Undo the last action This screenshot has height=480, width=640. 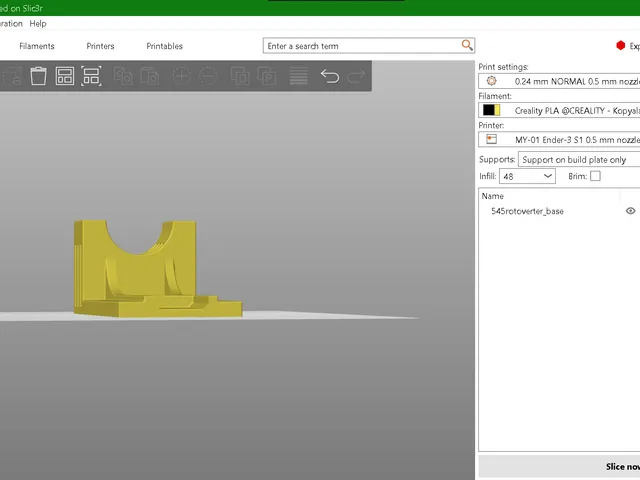pos(330,76)
